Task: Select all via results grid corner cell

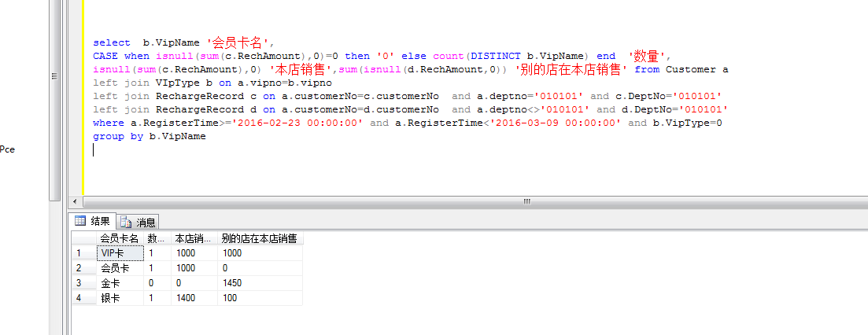Action: point(84,239)
